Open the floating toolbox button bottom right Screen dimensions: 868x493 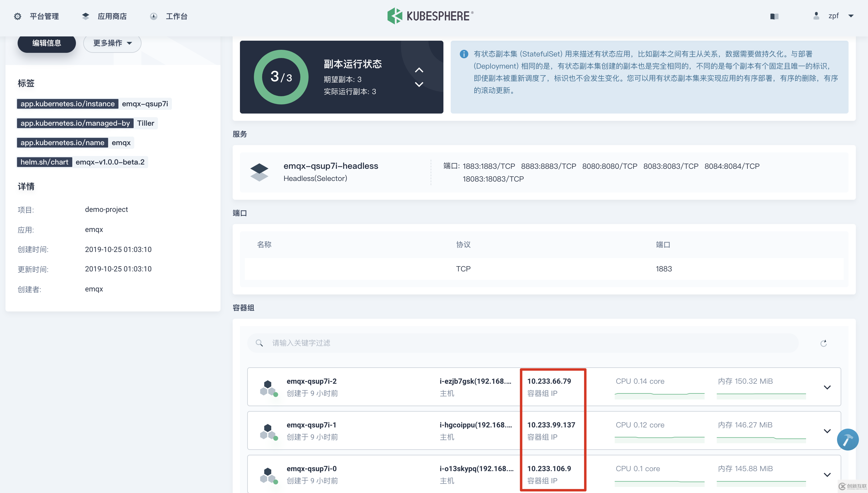point(848,439)
